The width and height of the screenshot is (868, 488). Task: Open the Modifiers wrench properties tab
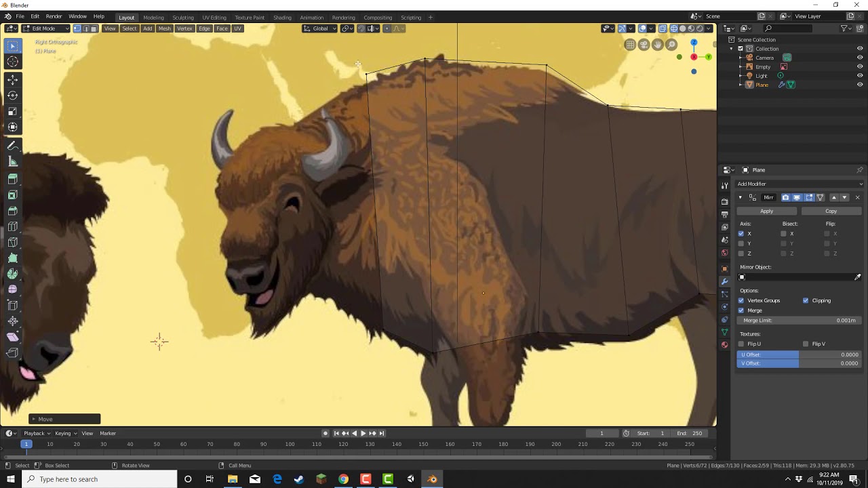pyautogui.click(x=724, y=281)
